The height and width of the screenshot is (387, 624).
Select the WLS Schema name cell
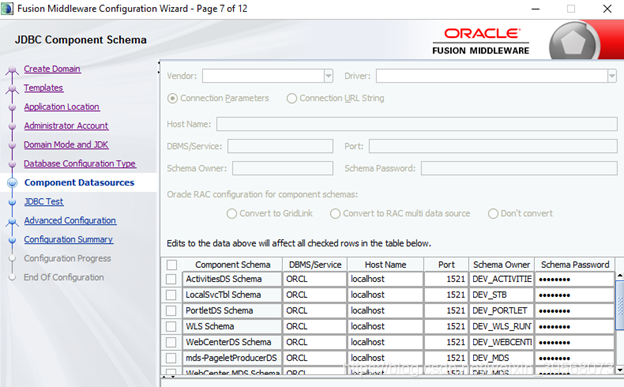click(232, 326)
